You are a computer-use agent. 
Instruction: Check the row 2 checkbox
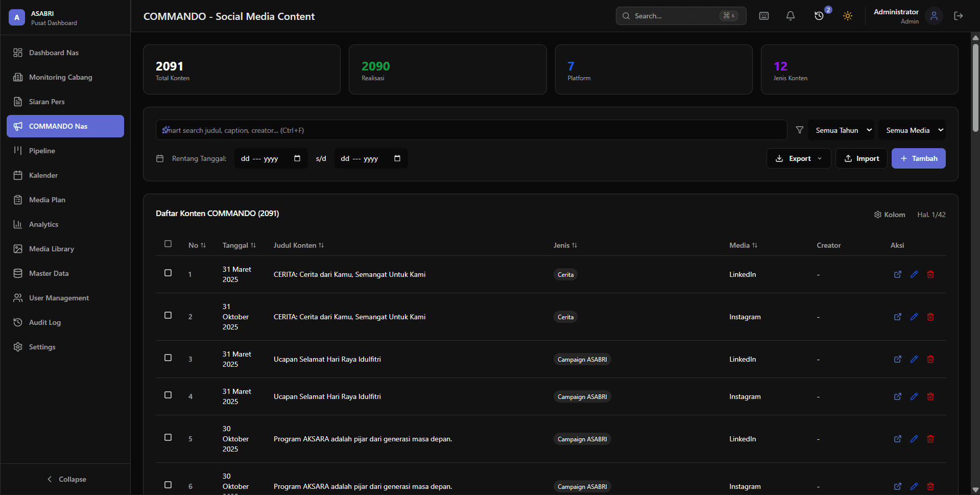168,315
